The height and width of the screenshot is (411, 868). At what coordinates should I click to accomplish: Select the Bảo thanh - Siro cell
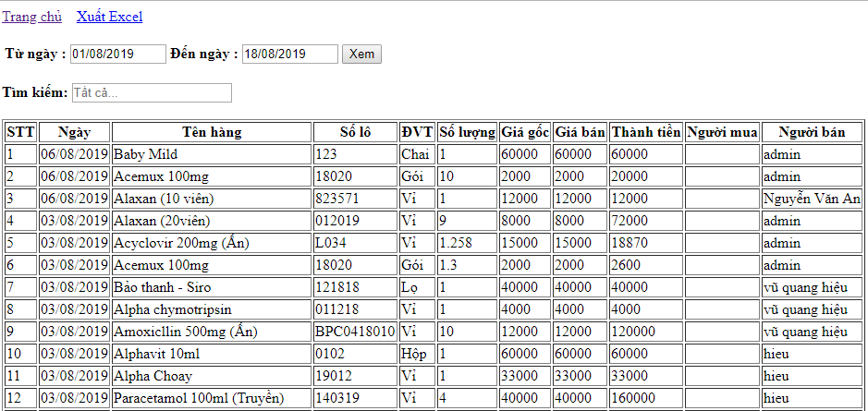point(212,287)
